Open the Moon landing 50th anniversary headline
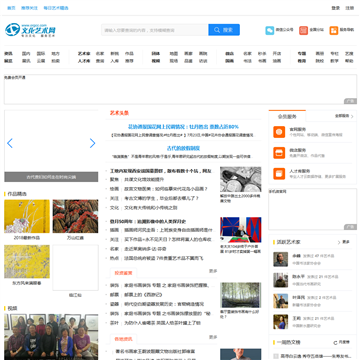Screen dimensions: 360x360 (148, 221)
